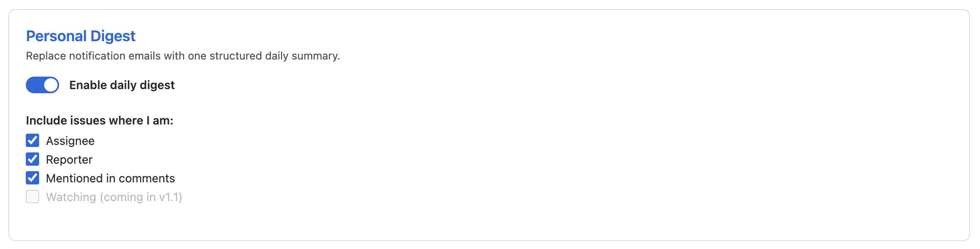Click the daily summary description text

coord(183,56)
